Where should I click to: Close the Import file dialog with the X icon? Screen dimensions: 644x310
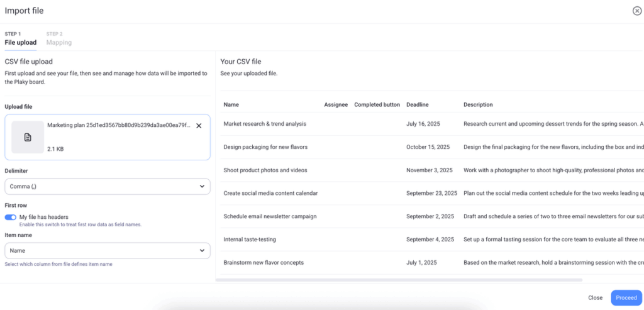[x=636, y=11]
